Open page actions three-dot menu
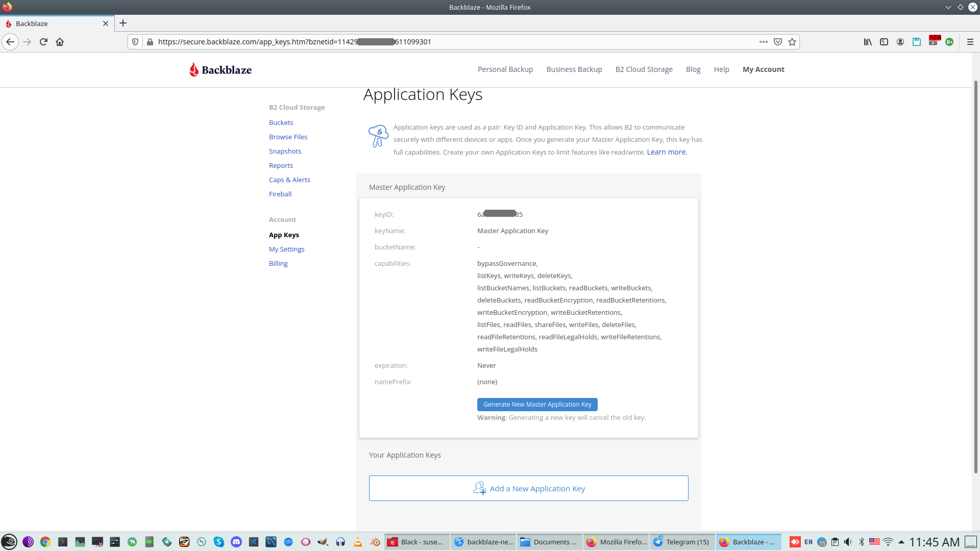This screenshot has width=980, height=551. (x=763, y=42)
